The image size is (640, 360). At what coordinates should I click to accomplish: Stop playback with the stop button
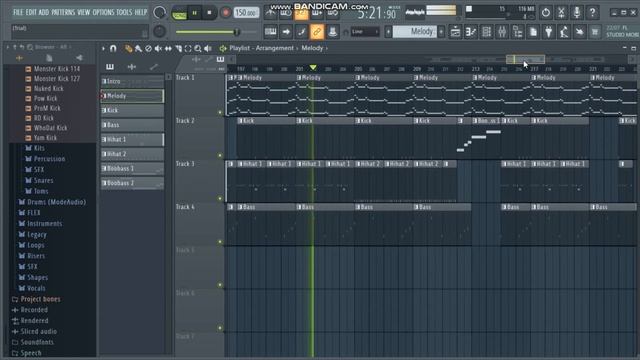[209, 13]
